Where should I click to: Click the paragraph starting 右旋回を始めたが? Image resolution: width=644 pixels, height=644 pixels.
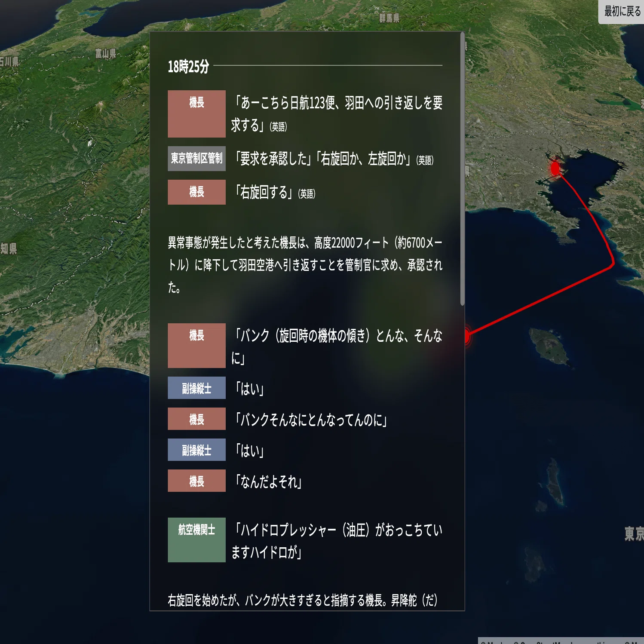point(303,600)
